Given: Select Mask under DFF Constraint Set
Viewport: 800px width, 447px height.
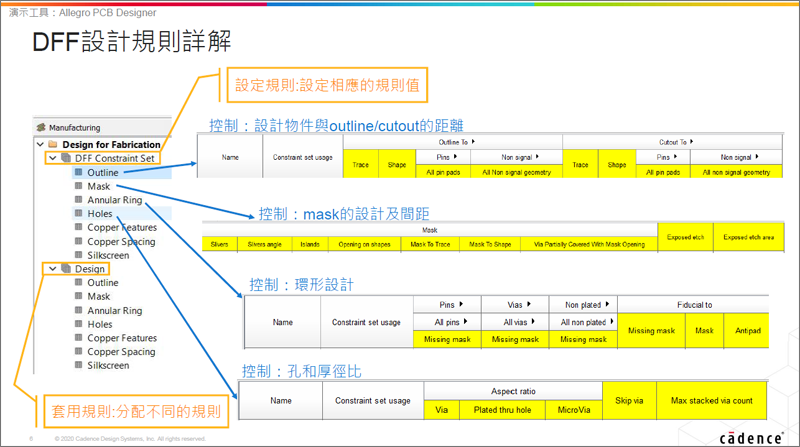Looking at the screenshot, I should [x=98, y=186].
